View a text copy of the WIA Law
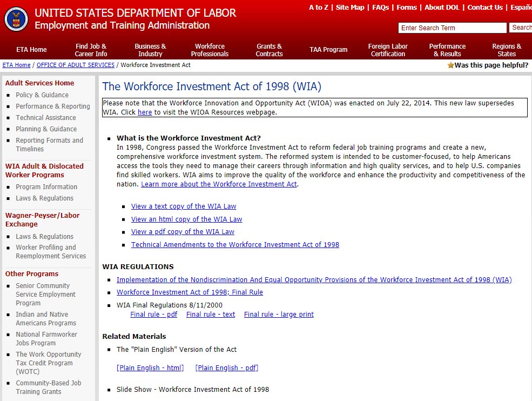532x401 pixels. click(x=184, y=206)
